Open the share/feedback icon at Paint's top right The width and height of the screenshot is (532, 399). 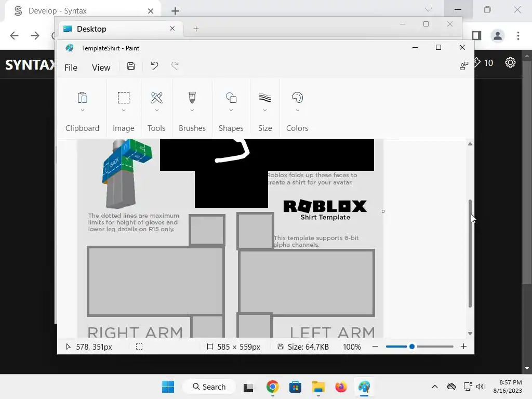coord(464,66)
